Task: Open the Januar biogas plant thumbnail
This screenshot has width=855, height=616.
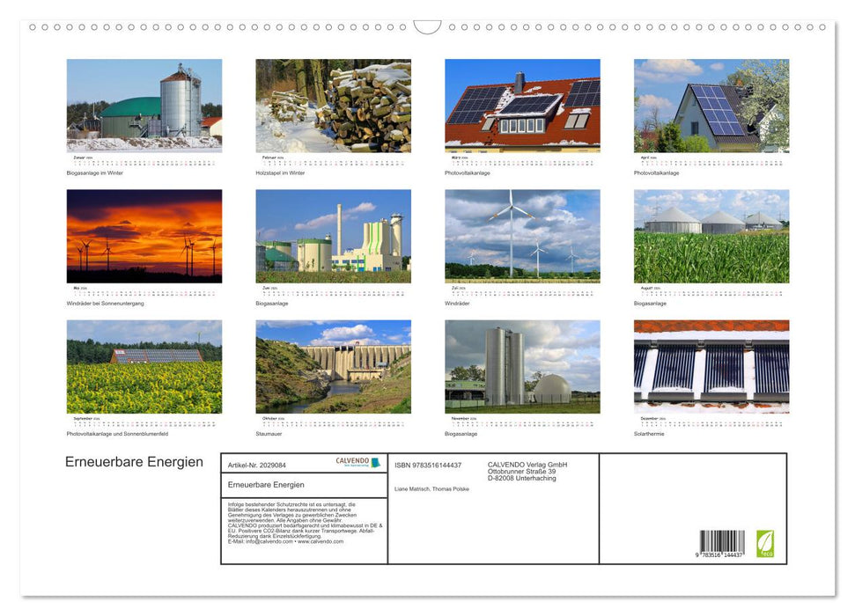Action: pos(144,106)
